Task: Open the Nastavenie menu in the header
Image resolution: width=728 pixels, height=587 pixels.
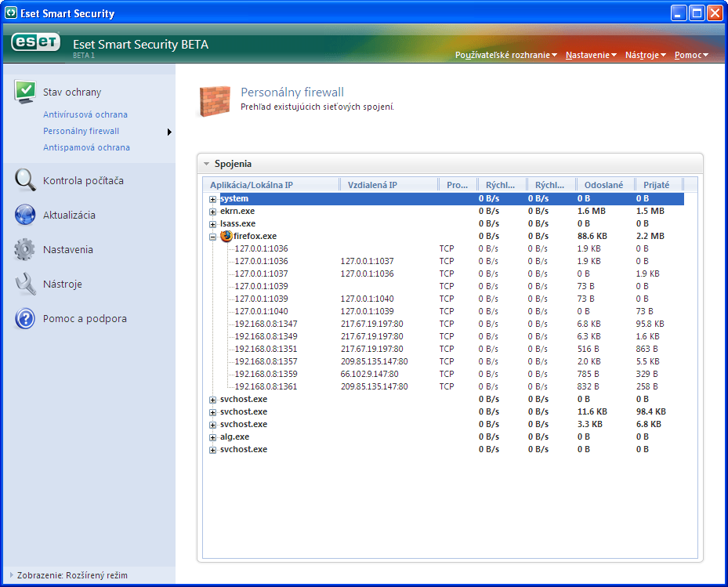Action: tap(591, 55)
